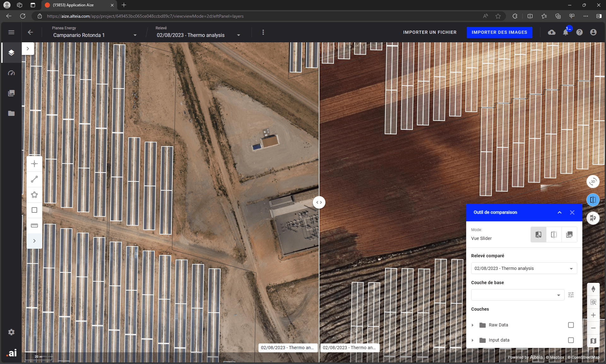
Task: Select the line measurement tool
Action: tap(34, 179)
